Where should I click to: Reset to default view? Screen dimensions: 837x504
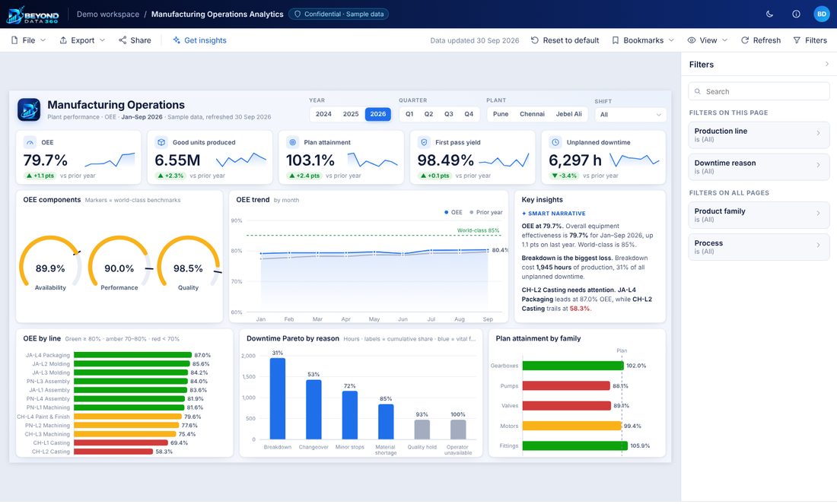coord(565,40)
